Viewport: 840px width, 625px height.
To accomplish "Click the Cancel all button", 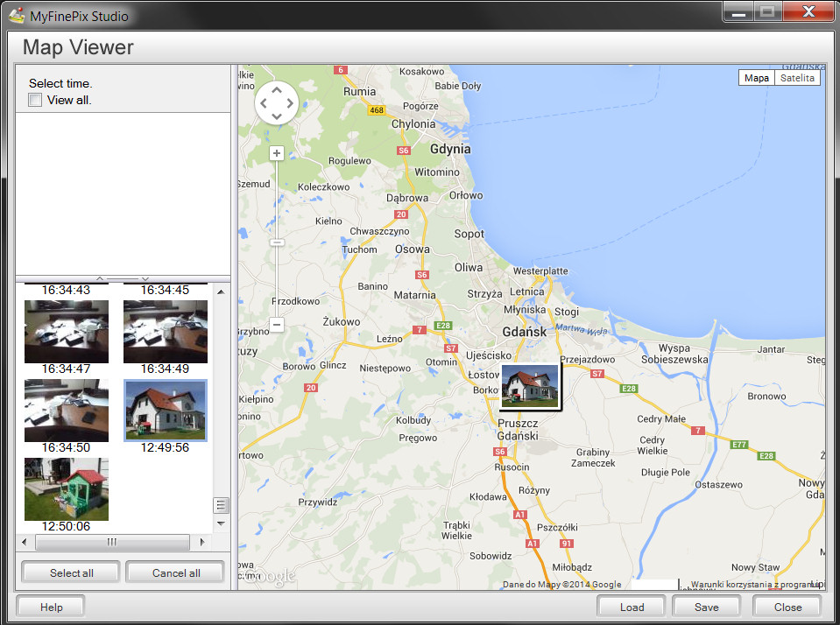I will click(176, 572).
